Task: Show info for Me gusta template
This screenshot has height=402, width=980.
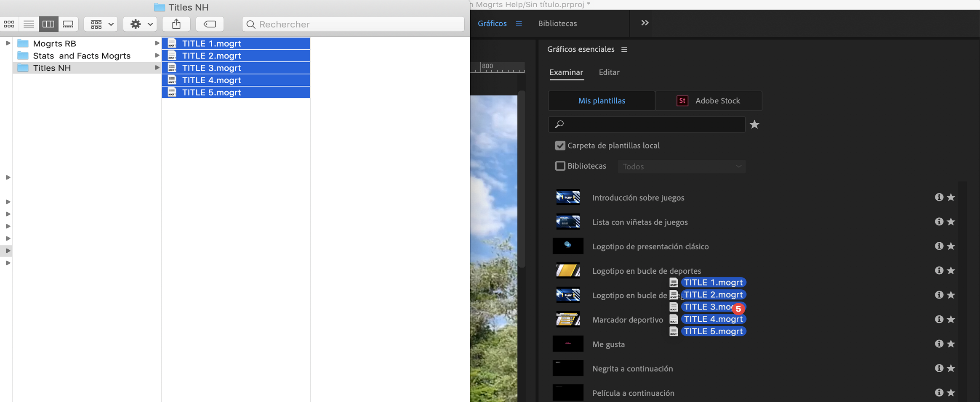Action: [939, 344]
